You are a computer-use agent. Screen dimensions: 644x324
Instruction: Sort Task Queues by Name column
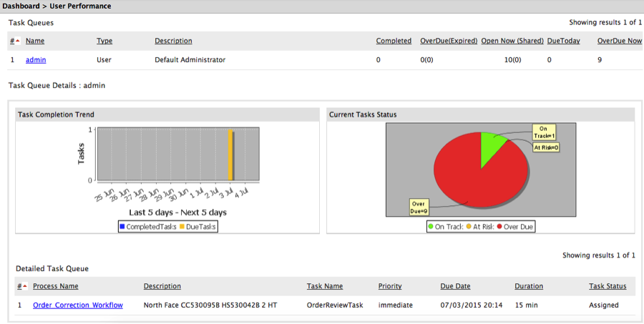coord(35,41)
